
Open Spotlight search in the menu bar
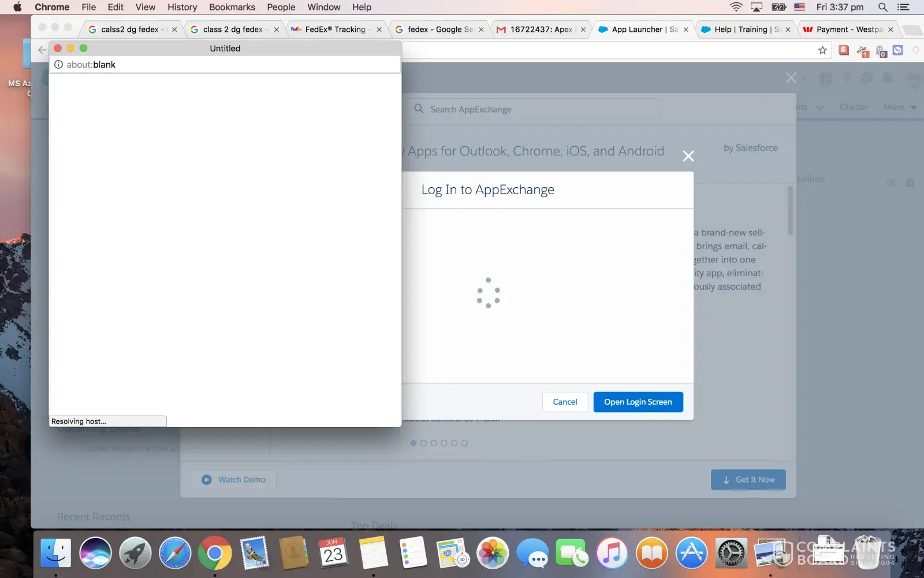click(882, 7)
